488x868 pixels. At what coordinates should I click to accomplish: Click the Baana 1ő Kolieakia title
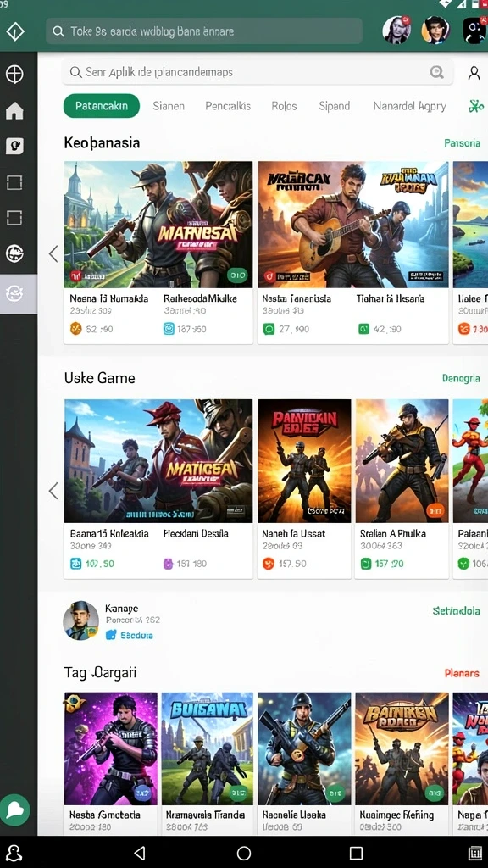point(109,534)
